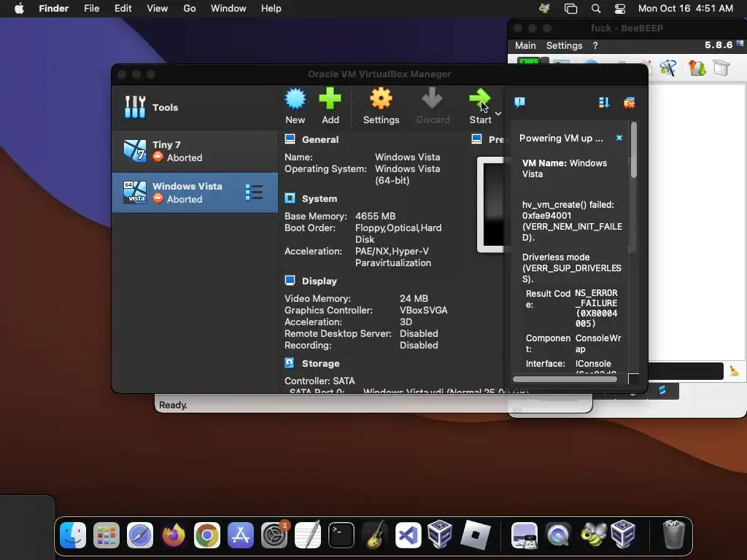Image resolution: width=747 pixels, height=560 pixels.
Task: Click the Display section monitor icon
Action: pos(290,281)
